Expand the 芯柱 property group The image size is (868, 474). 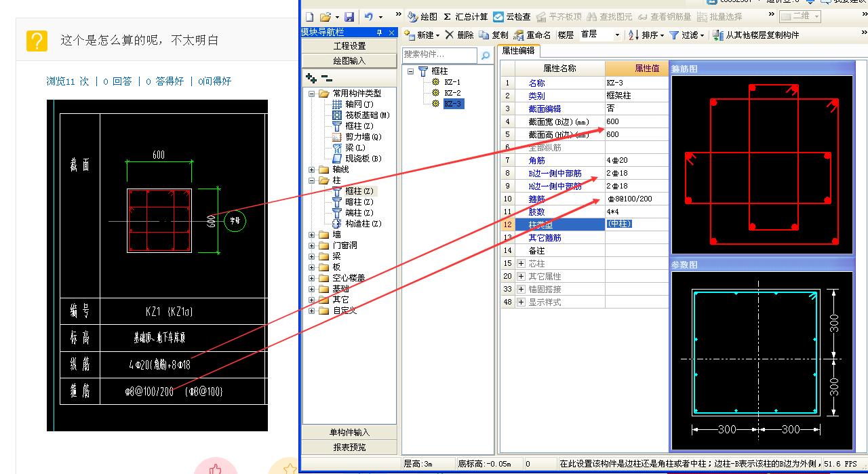coord(521,263)
